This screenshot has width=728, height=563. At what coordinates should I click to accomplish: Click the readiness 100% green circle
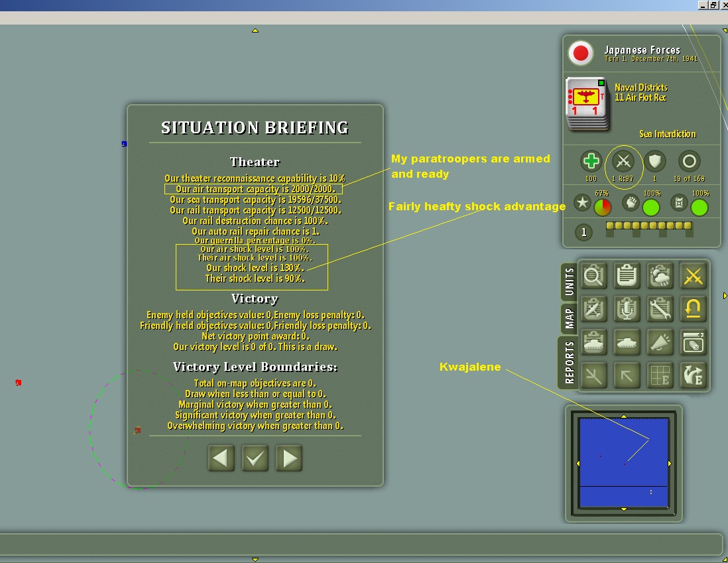point(651,207)
